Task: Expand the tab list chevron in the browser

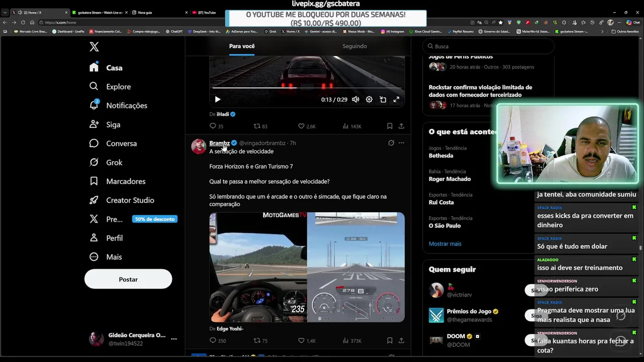Action: pyautogui.click(x=5, y=12)
